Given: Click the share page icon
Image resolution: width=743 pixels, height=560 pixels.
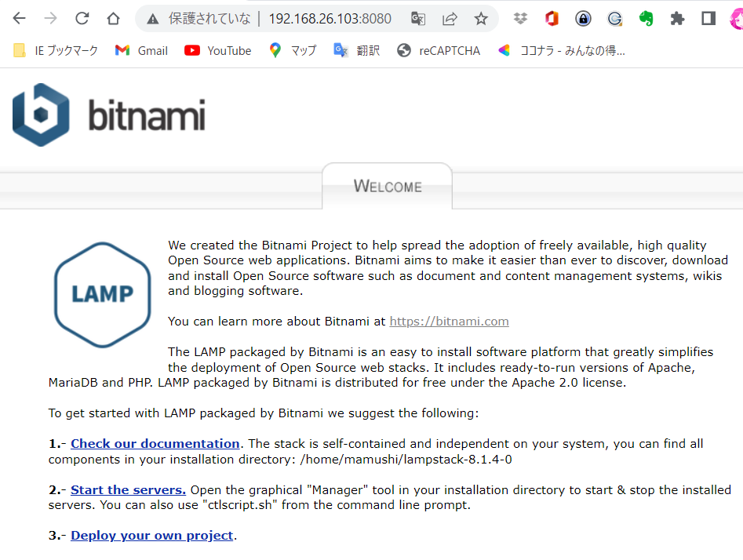Looking at the screenshot, I should coord(450,18).
